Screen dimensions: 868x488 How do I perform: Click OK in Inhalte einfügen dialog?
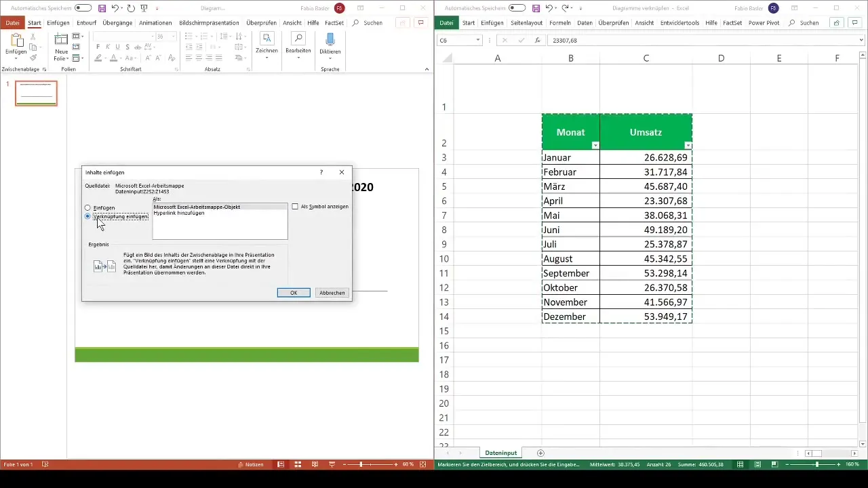[x=294, y=293]
